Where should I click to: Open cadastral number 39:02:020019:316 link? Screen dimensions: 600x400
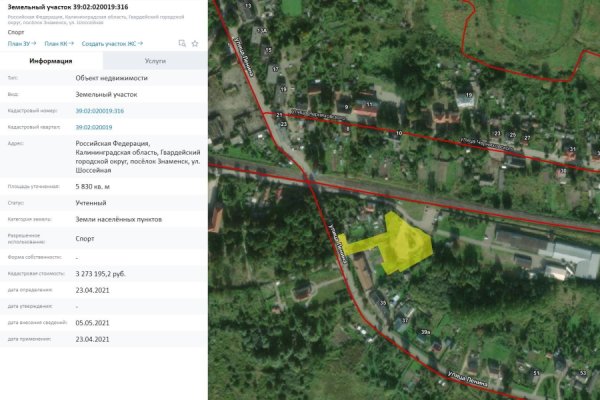tap(100, 111)
